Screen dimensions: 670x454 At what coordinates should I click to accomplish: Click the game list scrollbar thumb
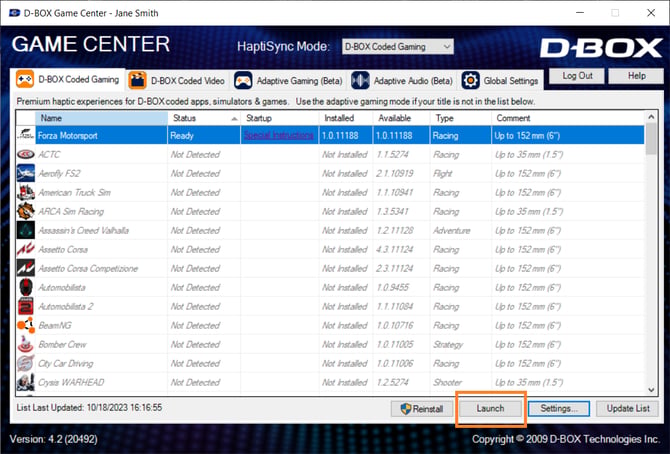point(651,139)
